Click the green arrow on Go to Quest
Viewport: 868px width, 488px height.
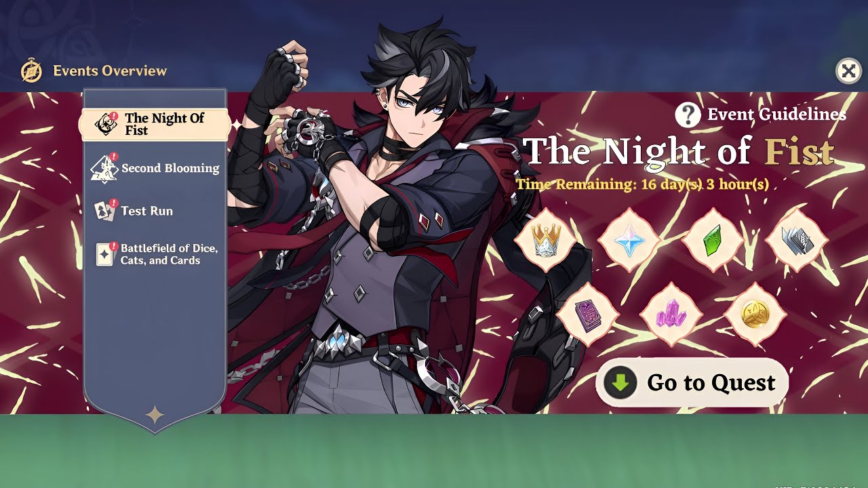point(620,383)
